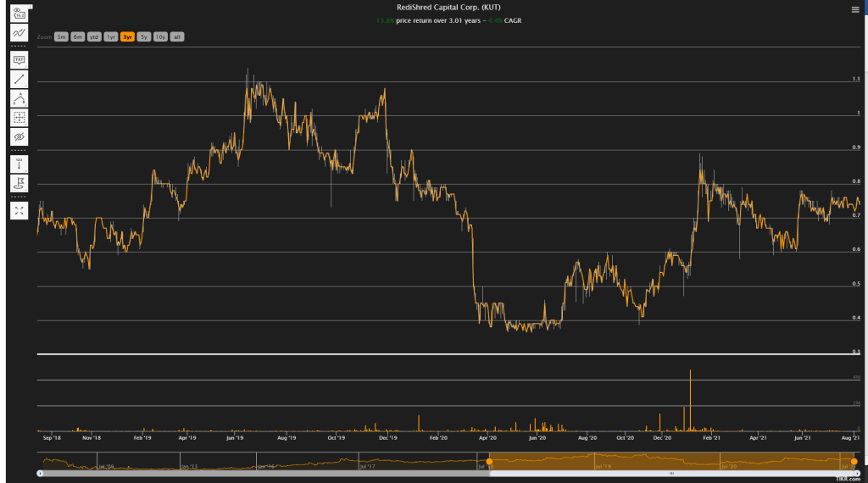This screenshot has width=868, height=483.
Task: Open the hamburger chart context menu
Action: point(855,9)
